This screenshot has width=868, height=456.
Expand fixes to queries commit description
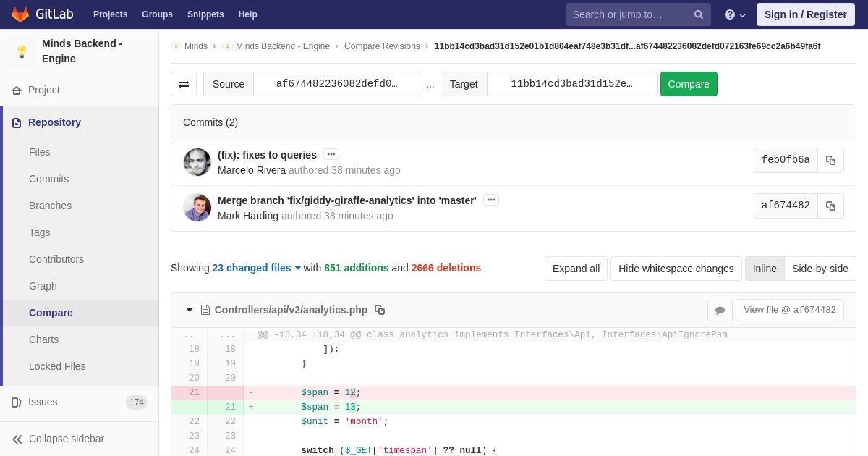coord(331,154)
